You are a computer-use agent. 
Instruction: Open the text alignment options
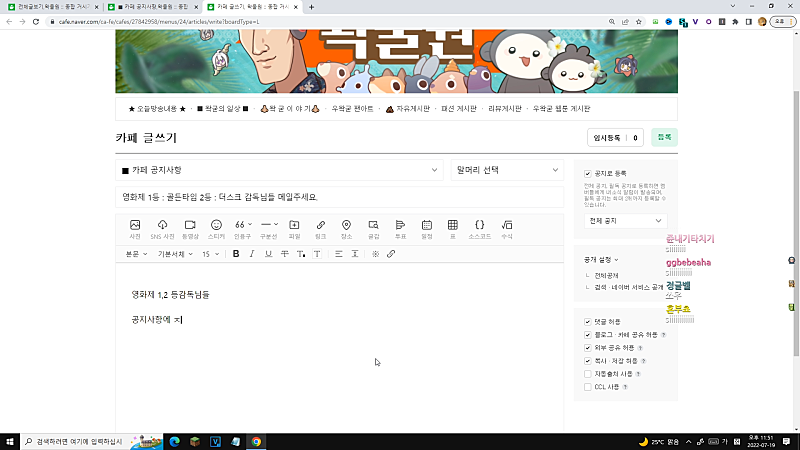click(x=339, y=254)
